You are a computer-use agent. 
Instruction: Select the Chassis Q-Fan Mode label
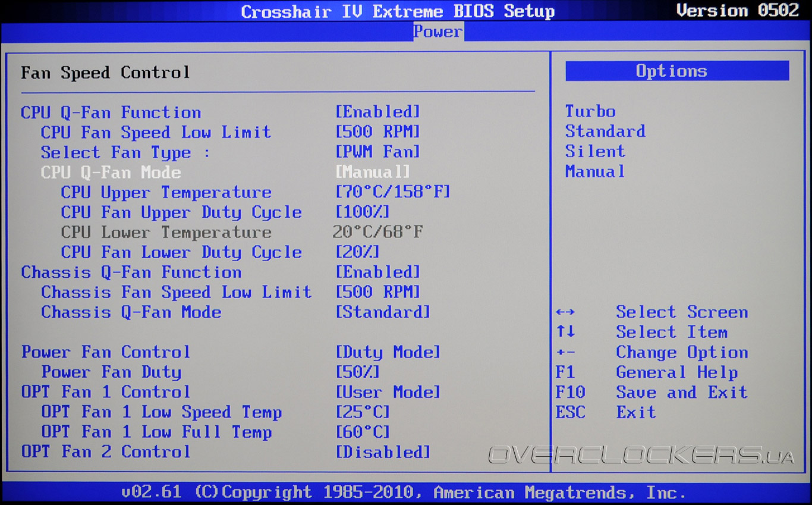131,312
